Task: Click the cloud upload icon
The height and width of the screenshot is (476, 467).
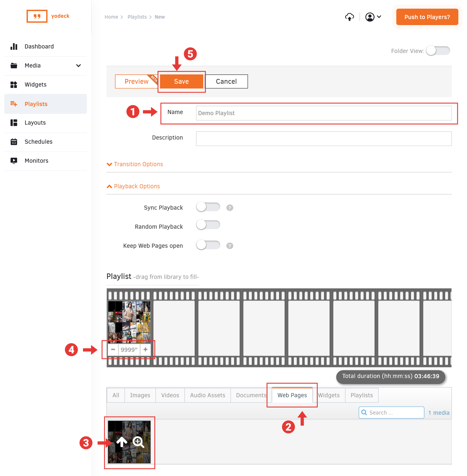Action: [x=349, y=17]
